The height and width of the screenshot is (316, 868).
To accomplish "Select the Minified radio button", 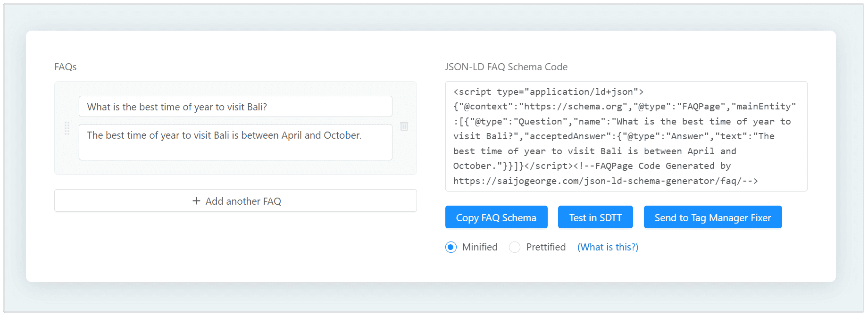I will [451, 247].
